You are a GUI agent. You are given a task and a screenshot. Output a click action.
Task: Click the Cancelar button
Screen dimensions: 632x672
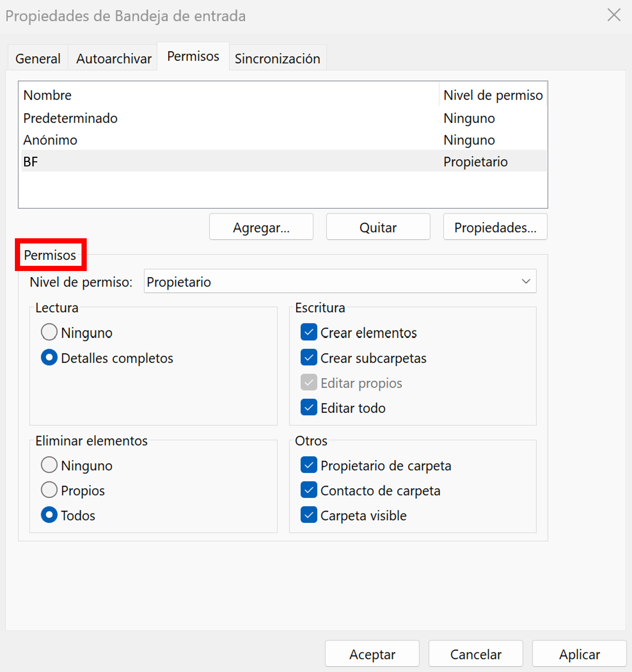coord(476,653)
